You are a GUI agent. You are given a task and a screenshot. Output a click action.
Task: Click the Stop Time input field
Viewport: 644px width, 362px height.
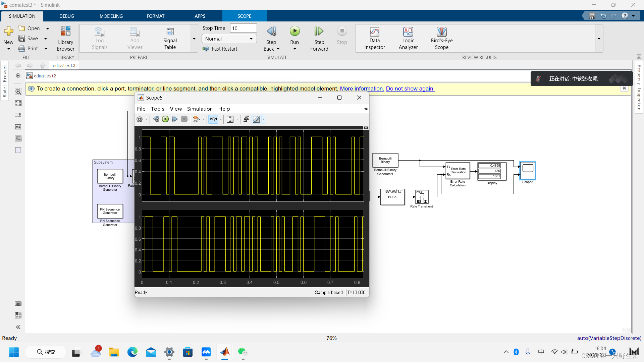click(244, 28)
